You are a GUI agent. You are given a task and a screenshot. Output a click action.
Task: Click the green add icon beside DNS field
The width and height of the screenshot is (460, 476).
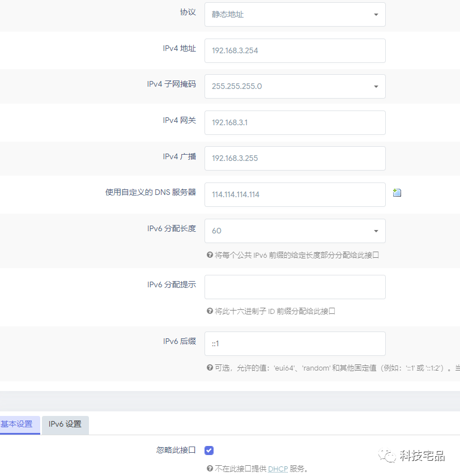pos(397,193)
